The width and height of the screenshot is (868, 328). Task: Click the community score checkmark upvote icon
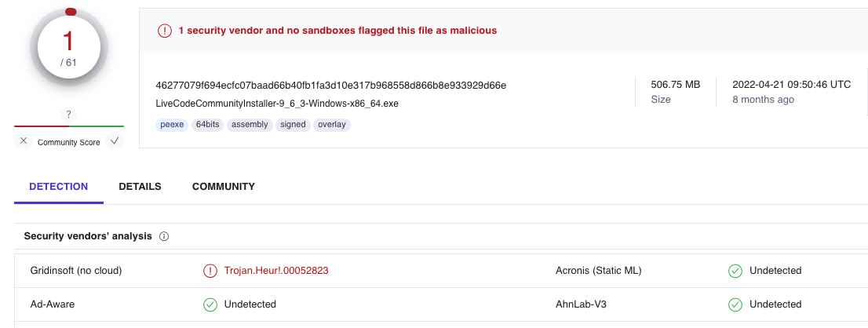pos(115,141)
